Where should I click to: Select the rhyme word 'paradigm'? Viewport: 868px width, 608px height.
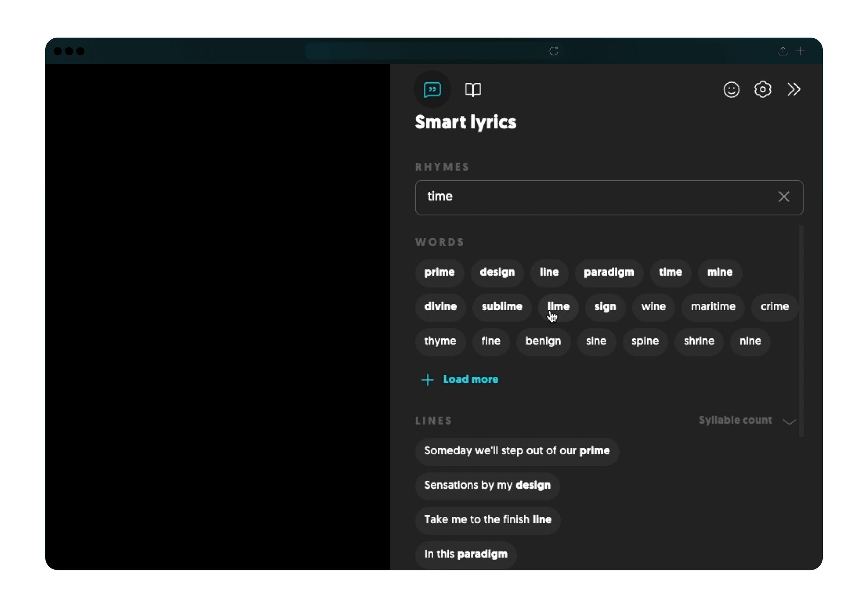(609, 272)
